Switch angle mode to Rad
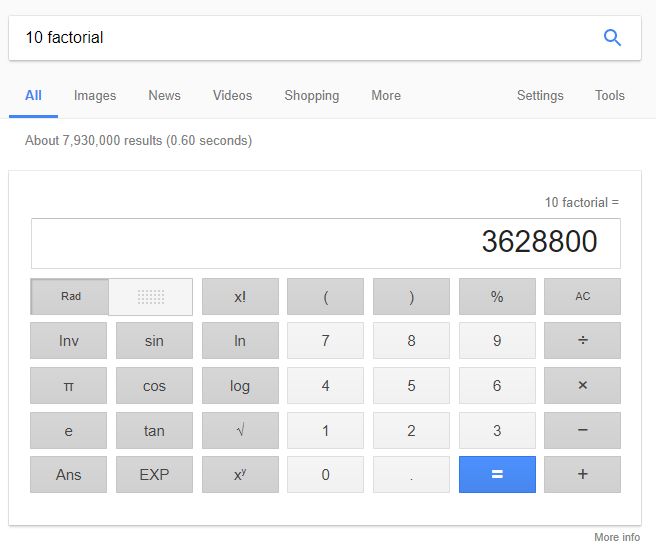 (x=70, y=297)
